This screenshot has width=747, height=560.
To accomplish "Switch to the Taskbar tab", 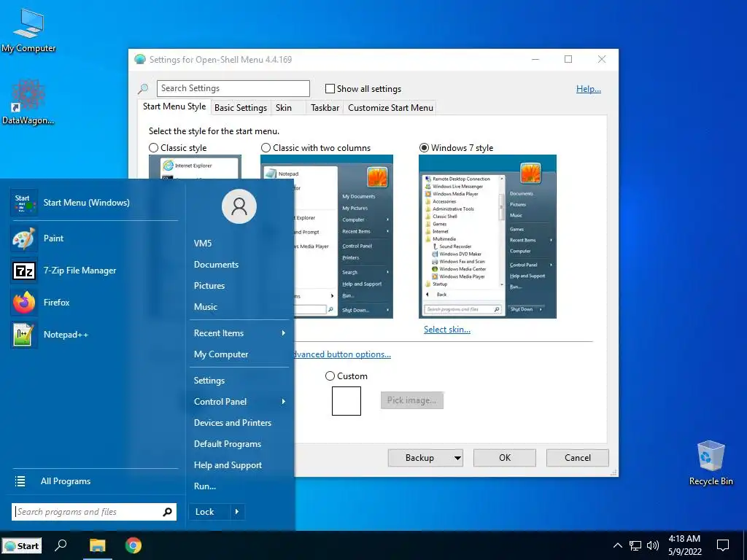I will coord(325,108).
